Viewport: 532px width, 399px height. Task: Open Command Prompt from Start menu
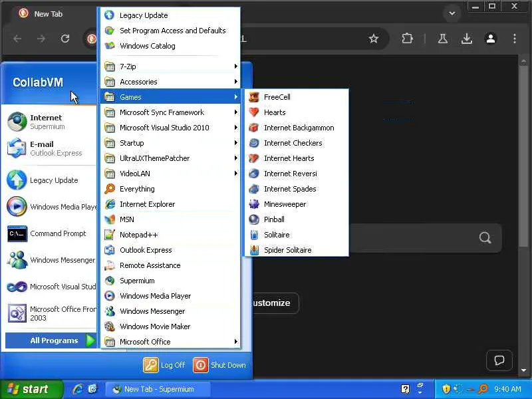(51, 233)
